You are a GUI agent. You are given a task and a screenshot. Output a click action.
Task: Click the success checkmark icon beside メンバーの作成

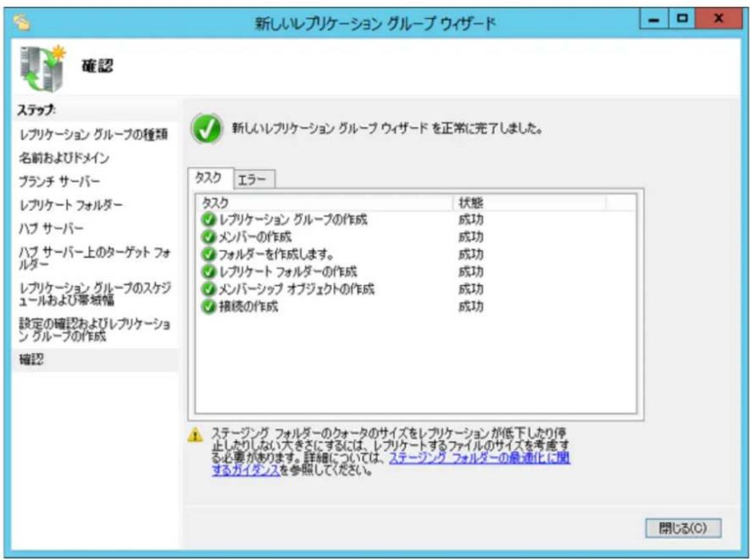click(x=209, y=237)
